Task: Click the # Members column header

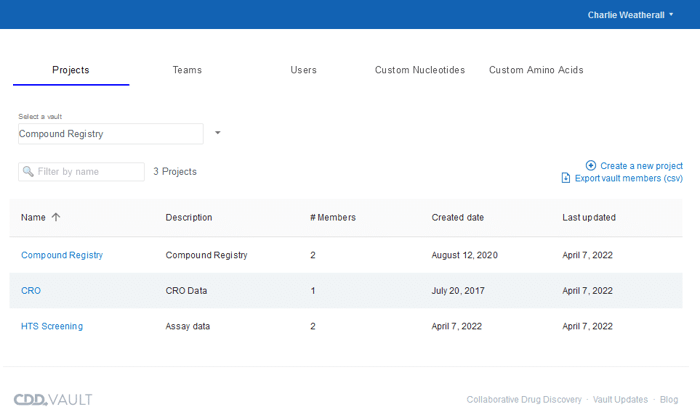Action: coord(333,217)
